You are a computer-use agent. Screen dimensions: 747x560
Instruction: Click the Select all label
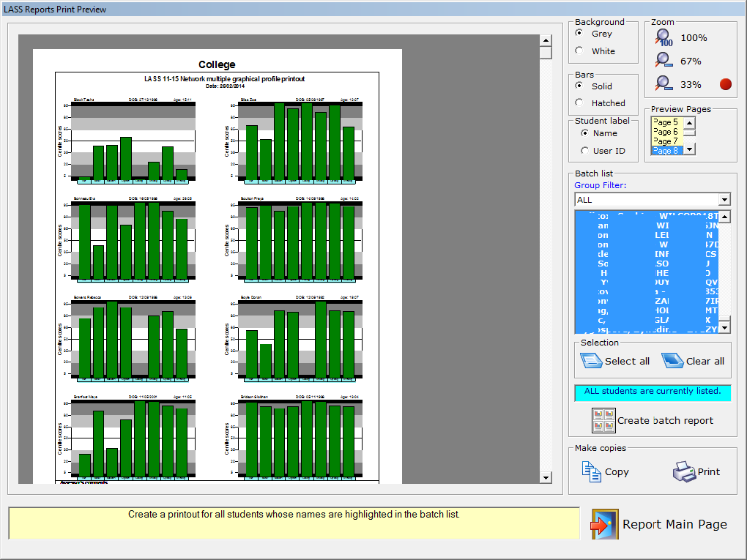[627, 362]
